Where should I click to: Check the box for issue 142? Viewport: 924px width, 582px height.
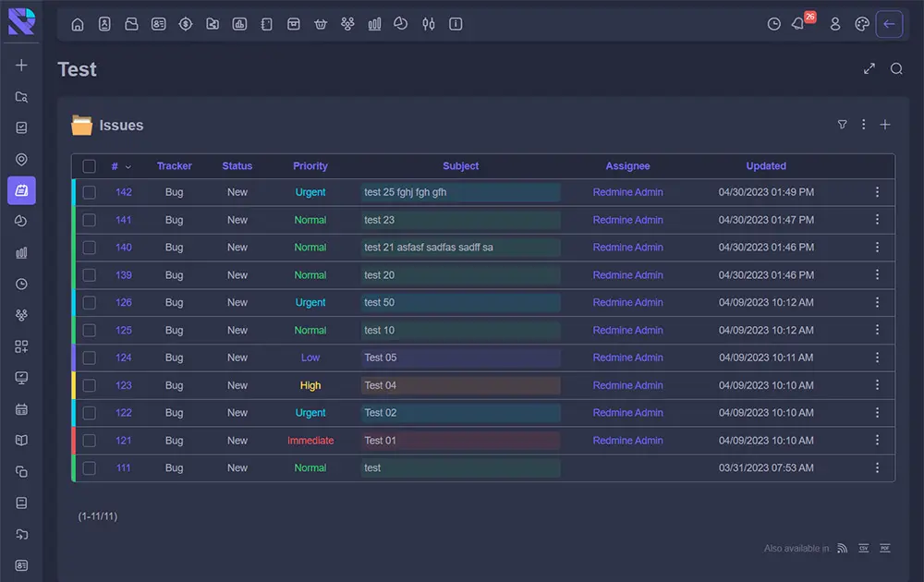[89, 192]
